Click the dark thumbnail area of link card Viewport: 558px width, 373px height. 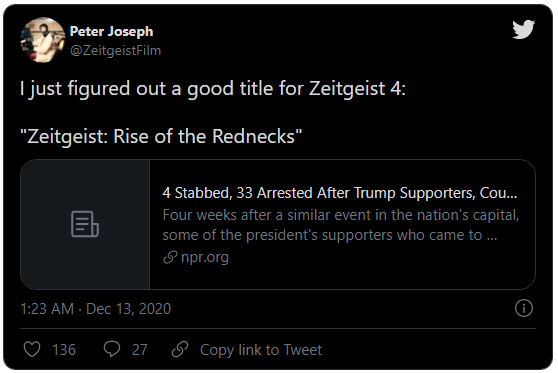click(x=85, y=224)
